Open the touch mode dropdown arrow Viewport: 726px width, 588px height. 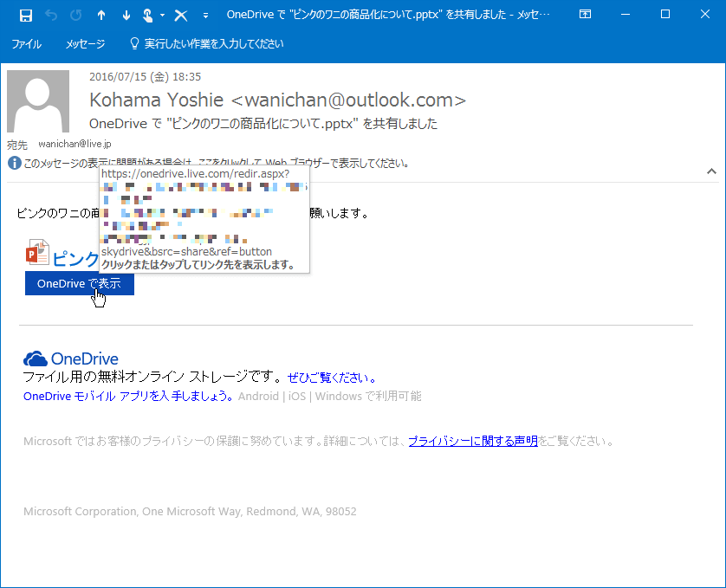click(x=162, y=16)
